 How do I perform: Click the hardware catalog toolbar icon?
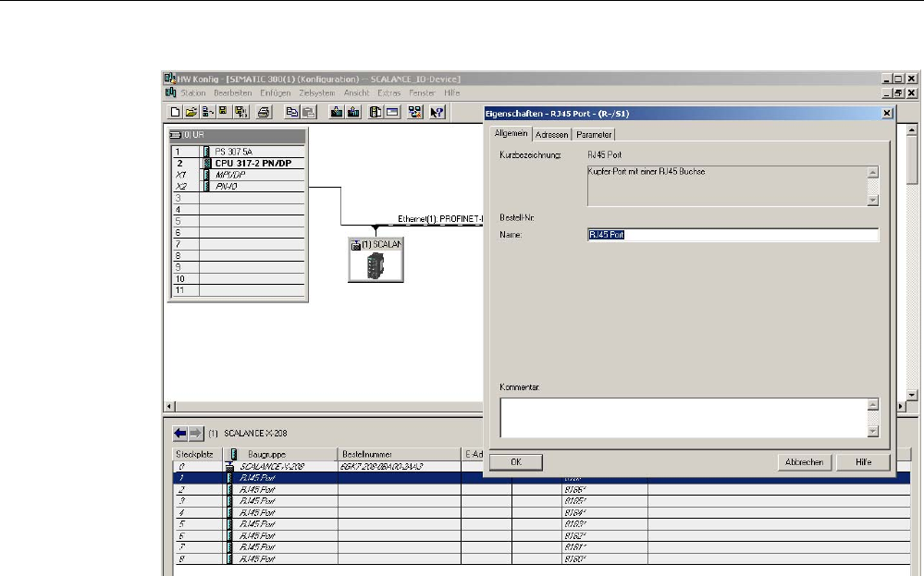coord(376,112)
